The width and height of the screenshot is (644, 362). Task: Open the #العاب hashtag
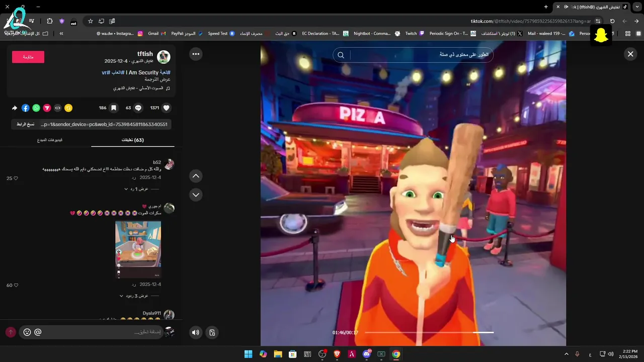click(x=118, y=72)
